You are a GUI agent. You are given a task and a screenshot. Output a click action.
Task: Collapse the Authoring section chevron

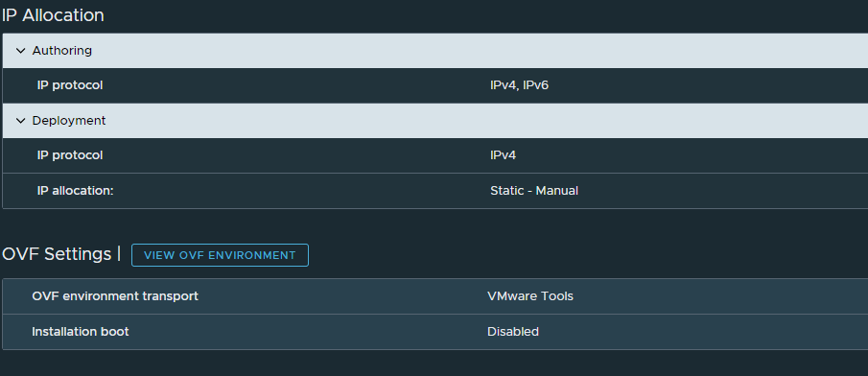click(20, 51)
